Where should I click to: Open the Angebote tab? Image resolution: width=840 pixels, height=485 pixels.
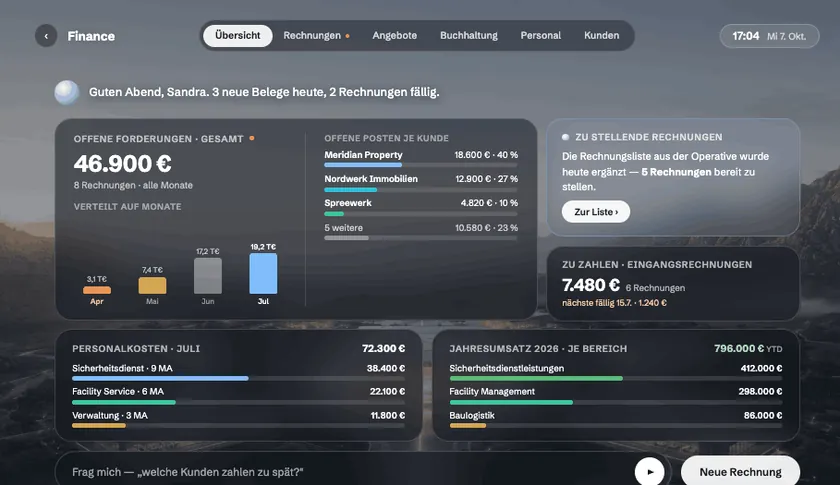(394, 35)
